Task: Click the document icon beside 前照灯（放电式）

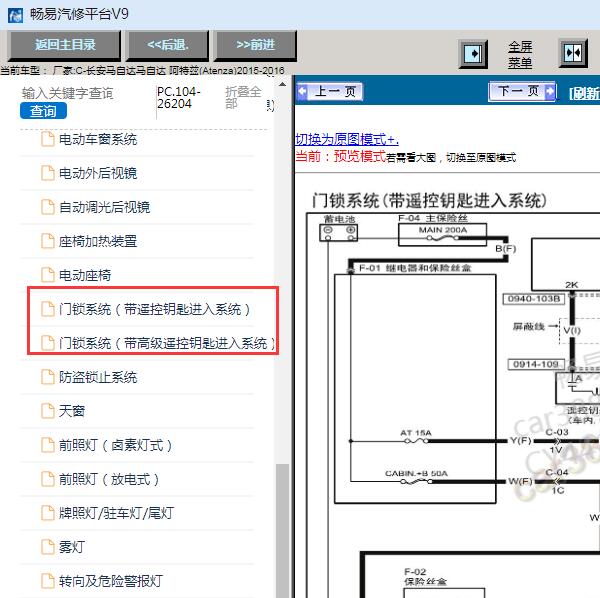Action: coord(48,479)
